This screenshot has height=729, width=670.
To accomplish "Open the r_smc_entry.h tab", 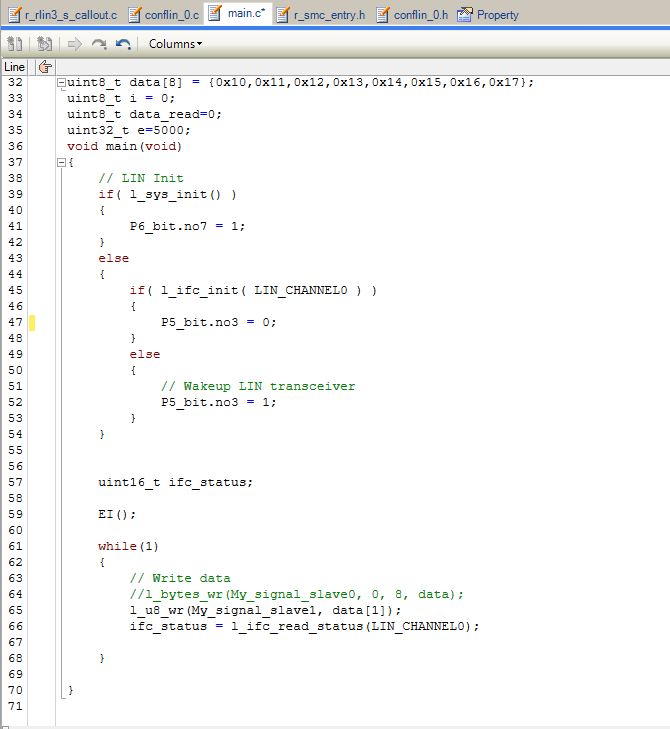I will tap(321, 15).
